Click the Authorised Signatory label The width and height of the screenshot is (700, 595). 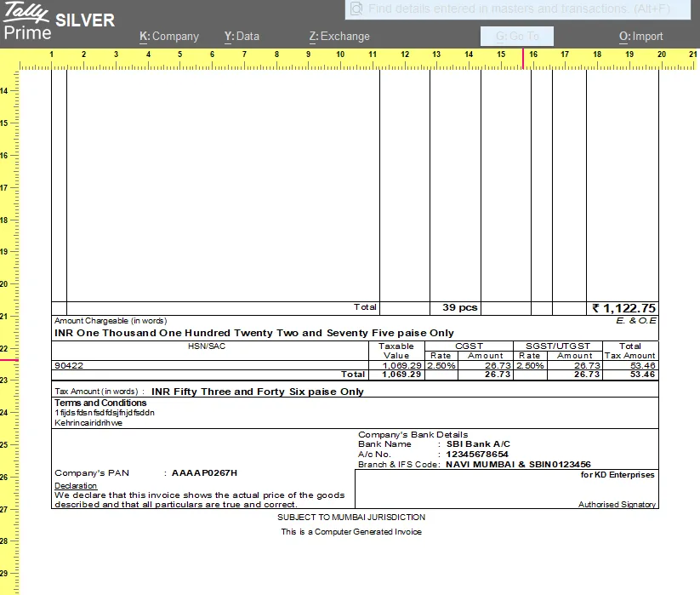619,505
